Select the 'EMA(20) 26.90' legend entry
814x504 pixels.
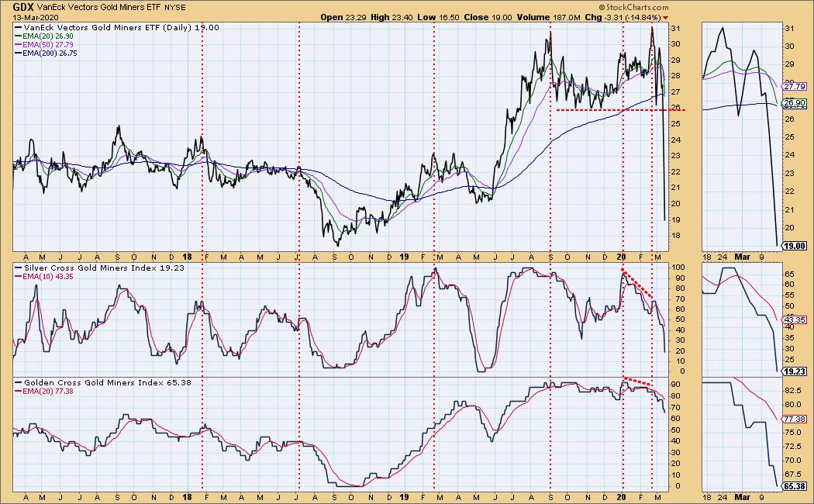click(45, 36)
